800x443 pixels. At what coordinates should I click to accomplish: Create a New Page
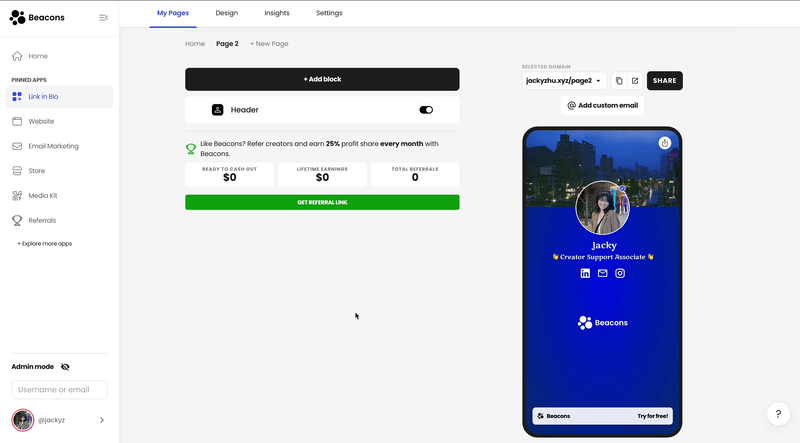(269, 44)
